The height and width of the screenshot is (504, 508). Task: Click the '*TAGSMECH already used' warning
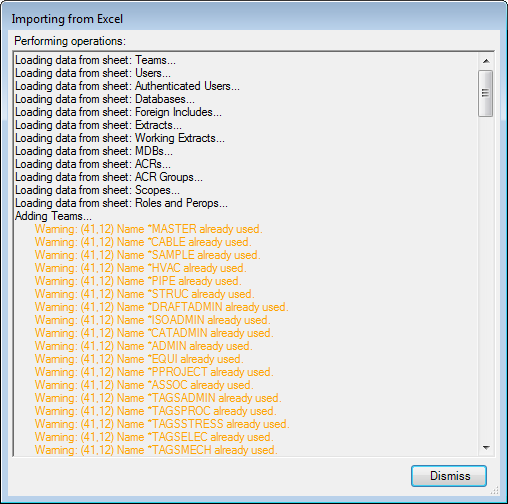tap(156, 450)
